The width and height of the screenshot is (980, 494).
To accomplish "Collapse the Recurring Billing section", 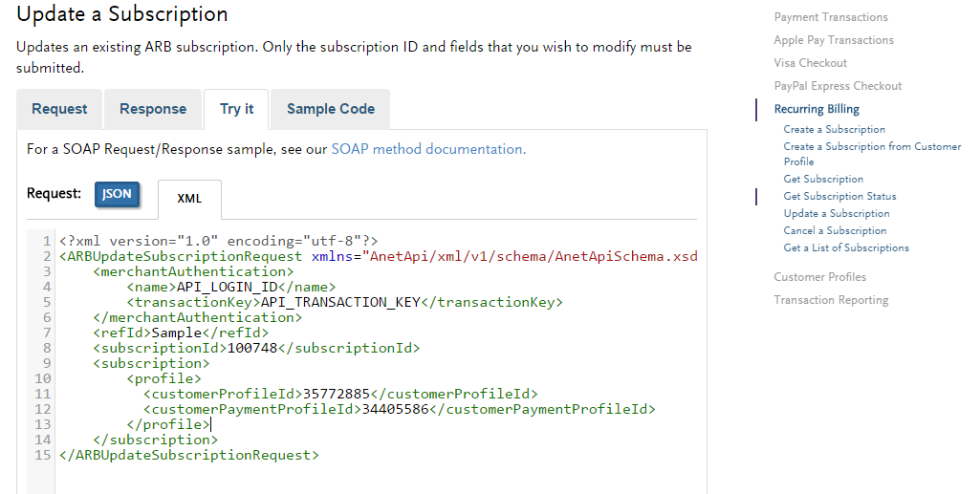I will coord(817,109).
